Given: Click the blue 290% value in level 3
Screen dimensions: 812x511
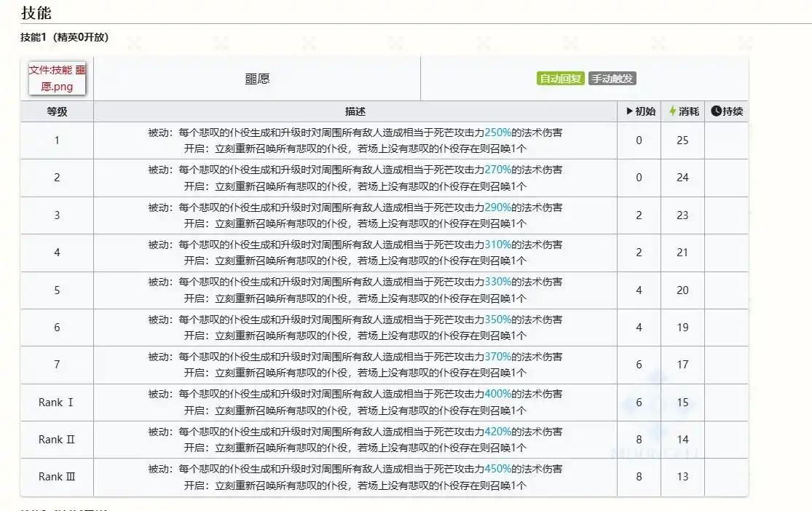Looking at the screenshot, I should pyautogui.click(x=497, y=207).
